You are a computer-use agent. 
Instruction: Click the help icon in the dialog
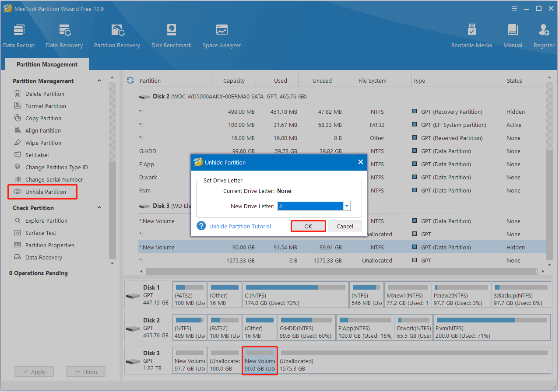201,226
